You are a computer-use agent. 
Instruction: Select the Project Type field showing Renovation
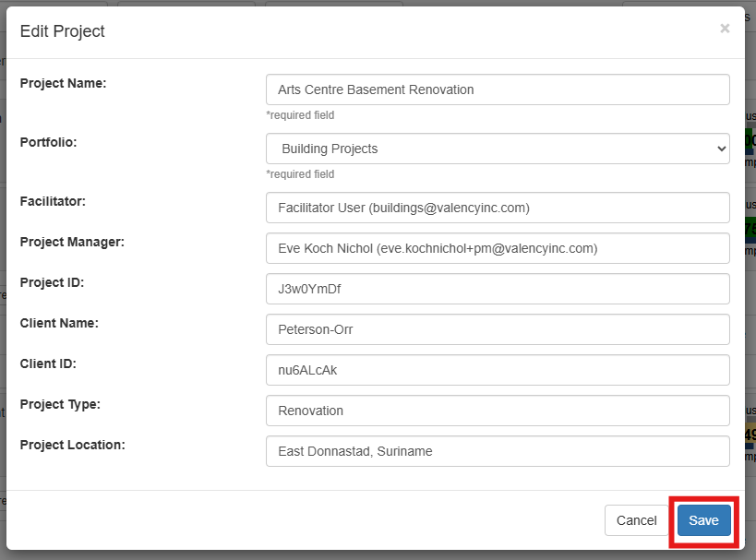coord(498,411)
